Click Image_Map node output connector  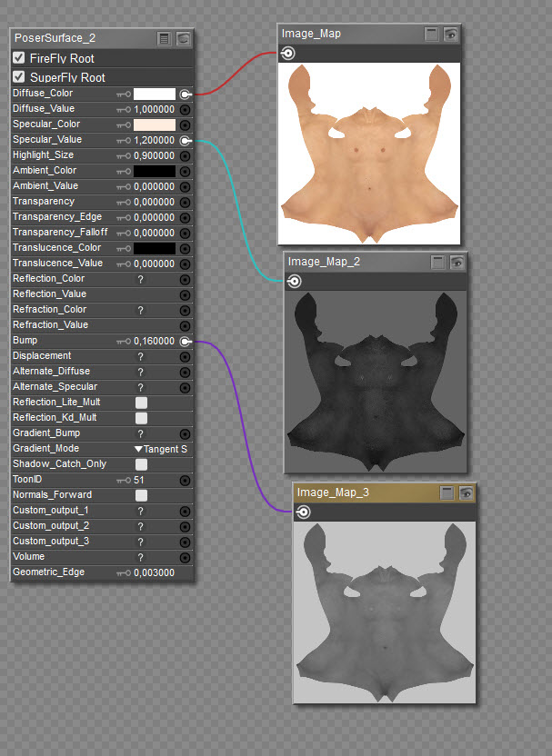[288, 53]
